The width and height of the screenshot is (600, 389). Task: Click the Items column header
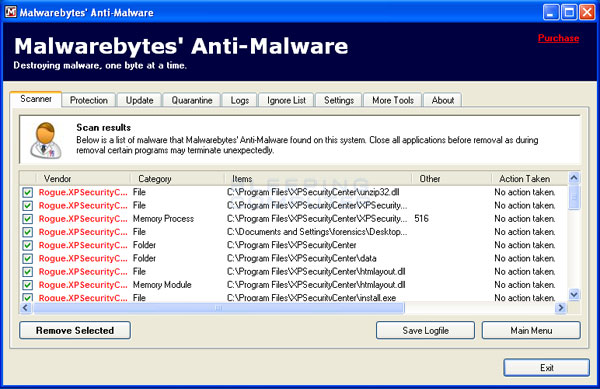(x=318, y=179)
